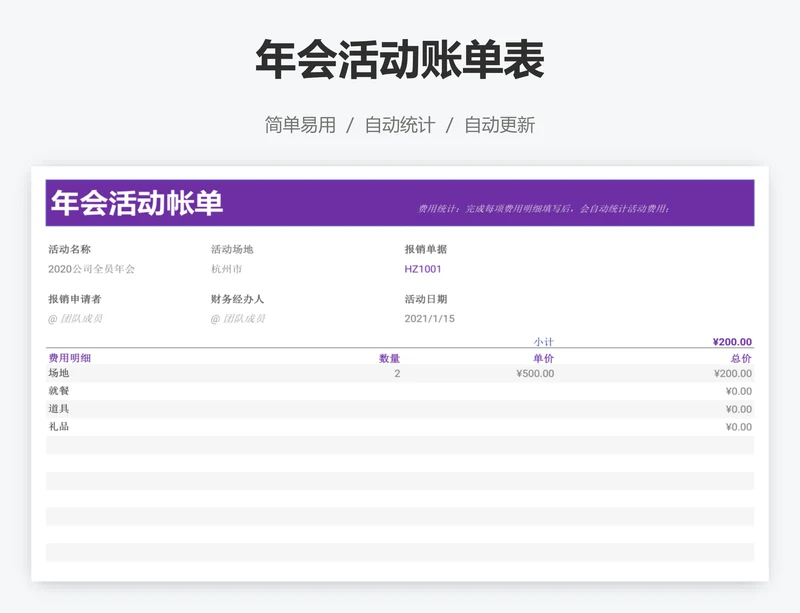Viewport: 800px width, 613px height.
Task: Select the 活动名称 label
Action: click(69, 249)
